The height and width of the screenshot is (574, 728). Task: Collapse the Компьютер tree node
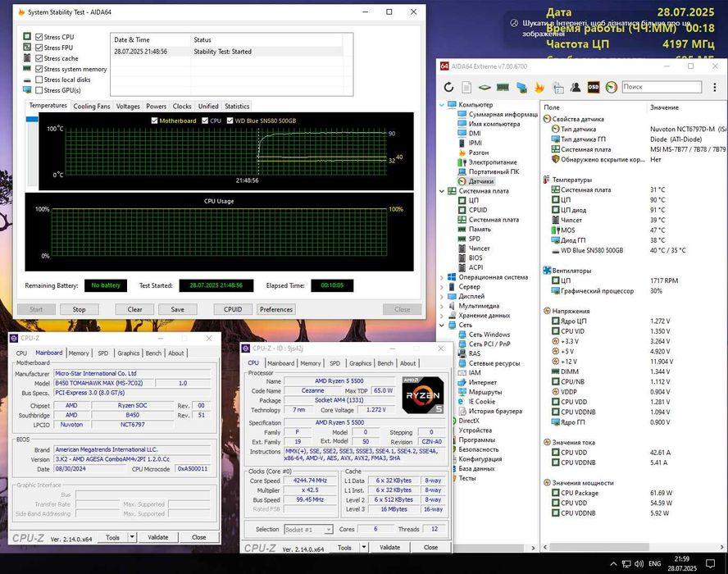click(x=442, y=104)
